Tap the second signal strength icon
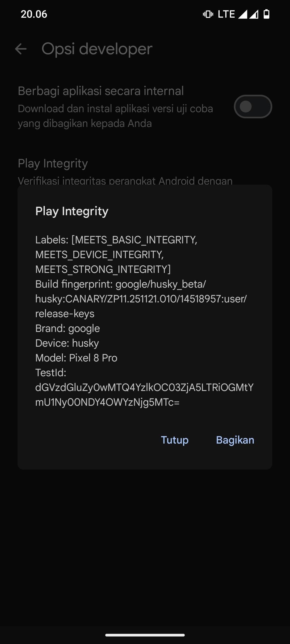 pyautogui.click(x=254, y=14)
